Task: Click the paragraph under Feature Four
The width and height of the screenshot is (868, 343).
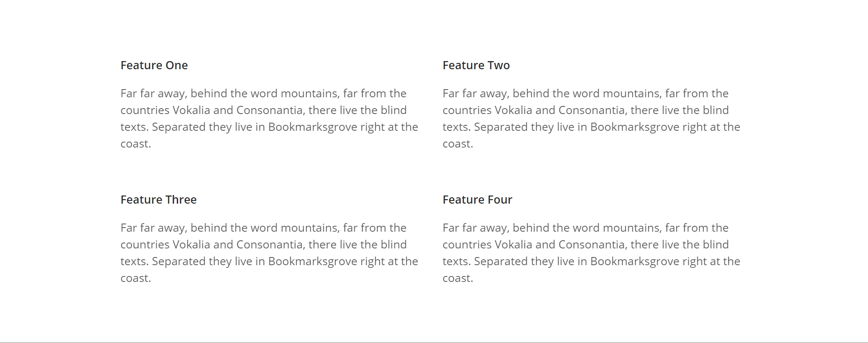Action: tap(591, 253)
